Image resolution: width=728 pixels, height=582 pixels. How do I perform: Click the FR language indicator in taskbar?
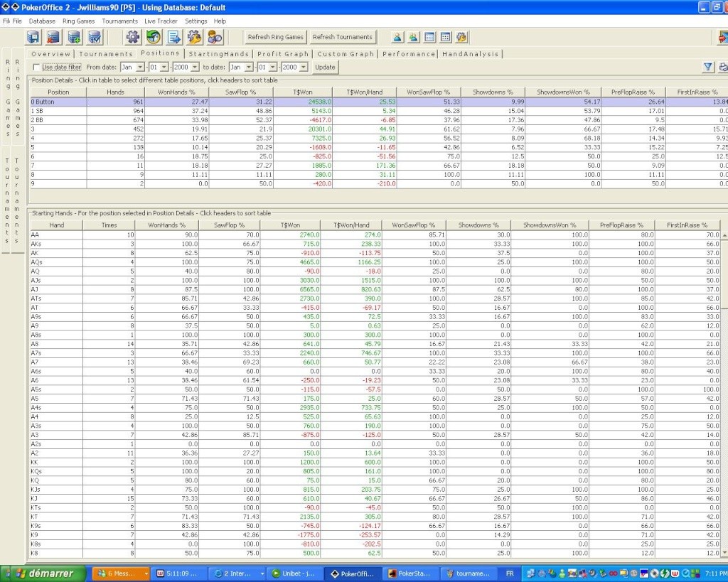click(509, 573)
